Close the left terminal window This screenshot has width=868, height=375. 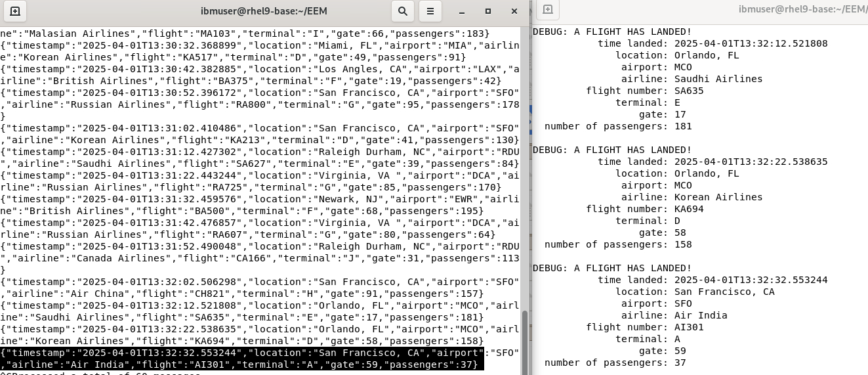click(x=514, y=11)
